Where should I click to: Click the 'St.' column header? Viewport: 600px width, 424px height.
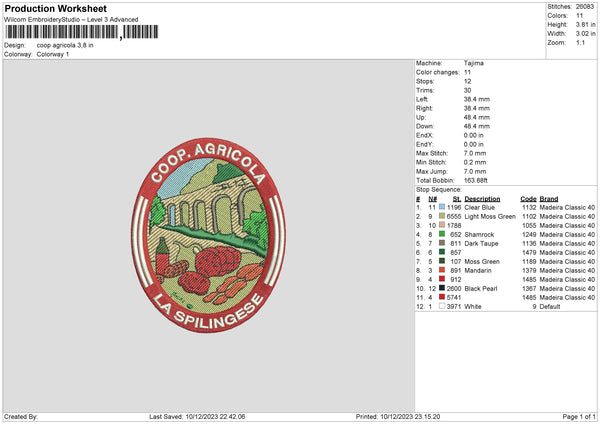pos(457,199)
